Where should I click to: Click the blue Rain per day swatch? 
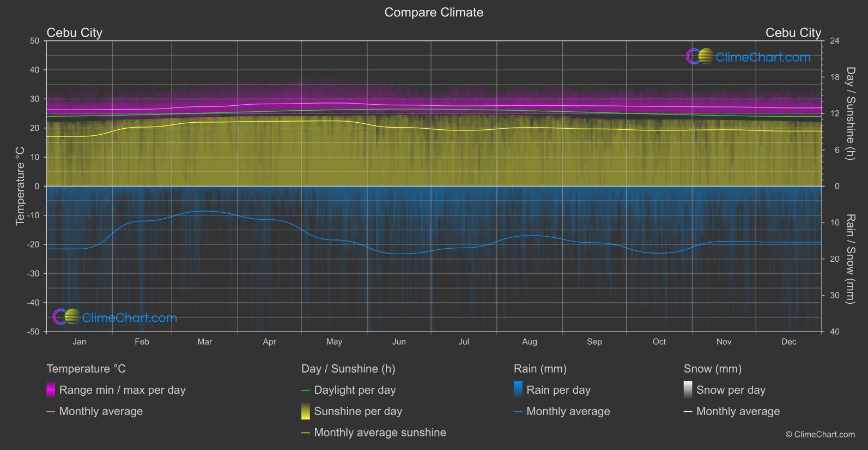pos(518,390)
